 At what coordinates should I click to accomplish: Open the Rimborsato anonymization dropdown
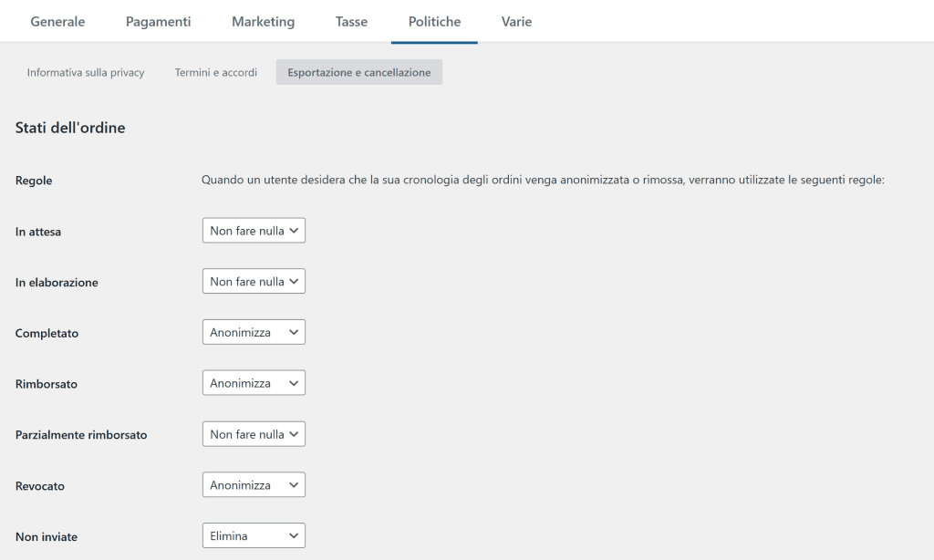click(x=253, y=382)
